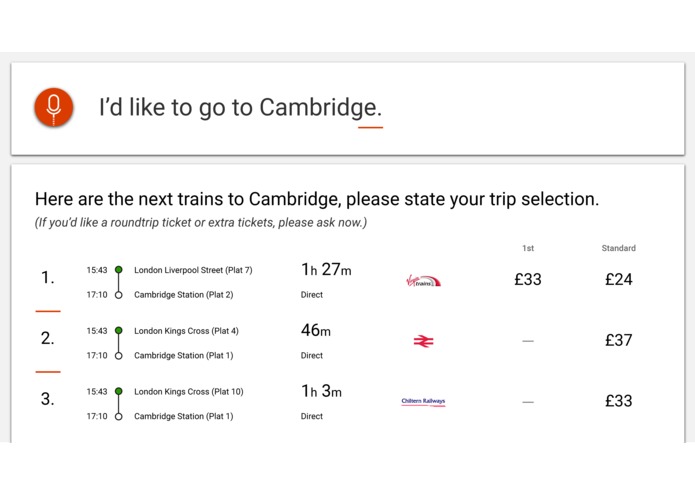Viewport: 695px width, 494px height.
Task: Choose the £37 standard fare
Action: click(x=619, y=340)
